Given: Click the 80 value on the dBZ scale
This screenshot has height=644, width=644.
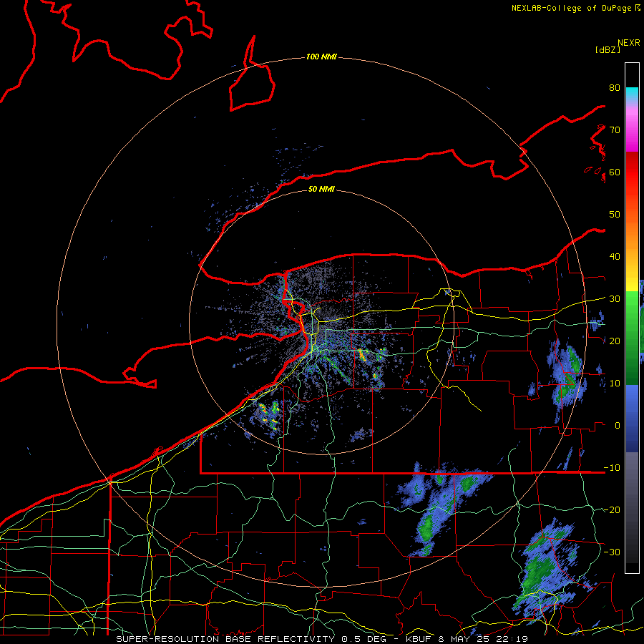Looking at the screenshot, I should [x=615, y=88].
